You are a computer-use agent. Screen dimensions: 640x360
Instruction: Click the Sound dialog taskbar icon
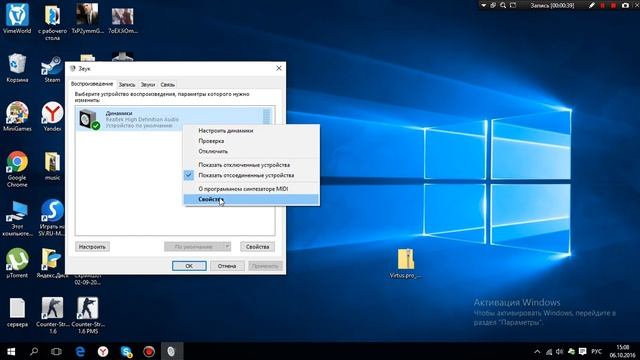[171, 351]
